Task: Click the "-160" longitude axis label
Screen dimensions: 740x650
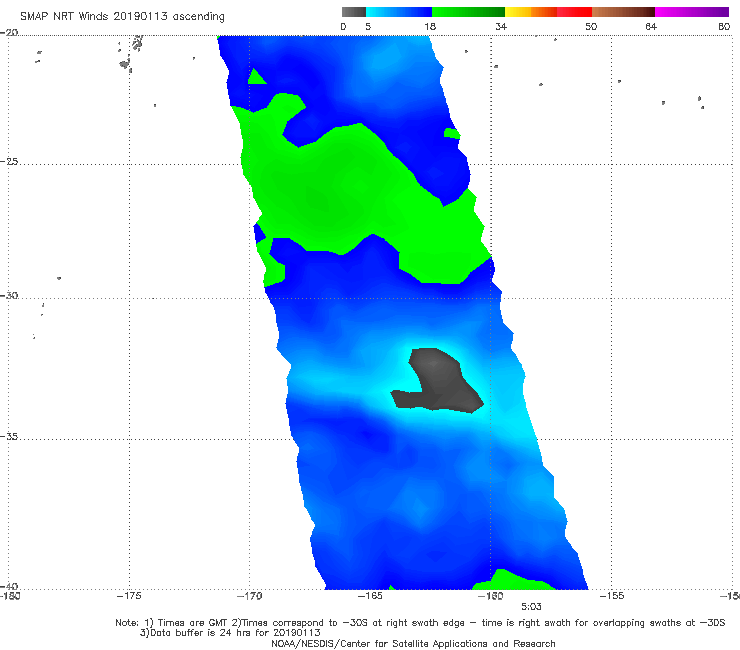Action: pyautogui.click(x=490, y=596)
